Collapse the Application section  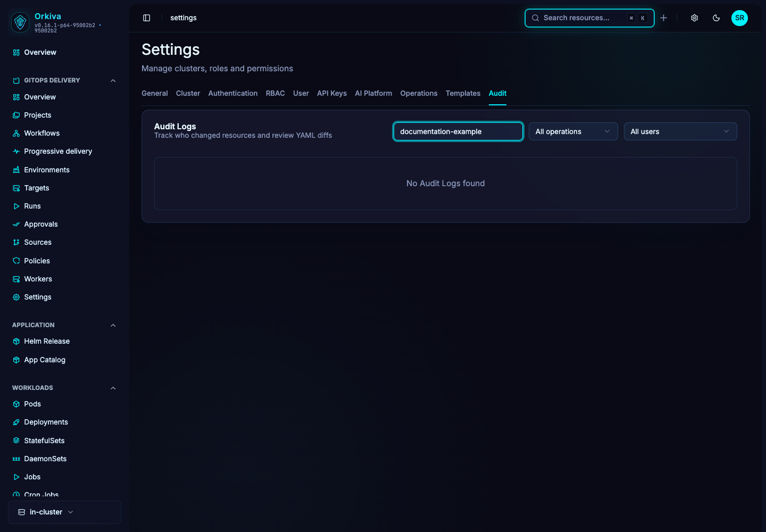pyautogui.click(x=113, y=326)
